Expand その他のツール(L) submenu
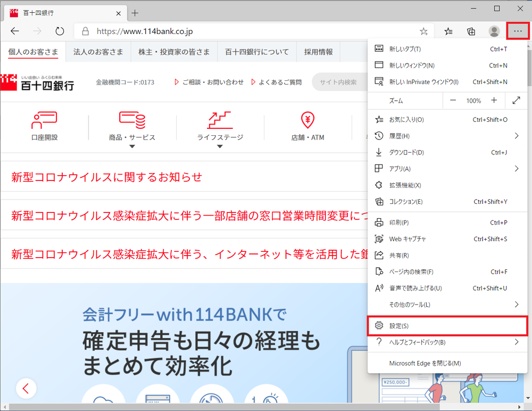 (x=447, y=305)
